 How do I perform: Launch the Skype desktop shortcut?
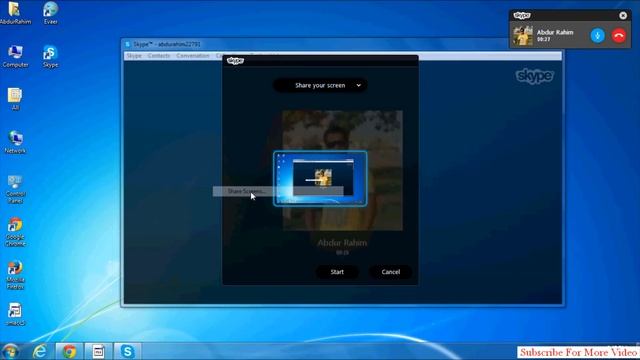[x=51, y=56]
